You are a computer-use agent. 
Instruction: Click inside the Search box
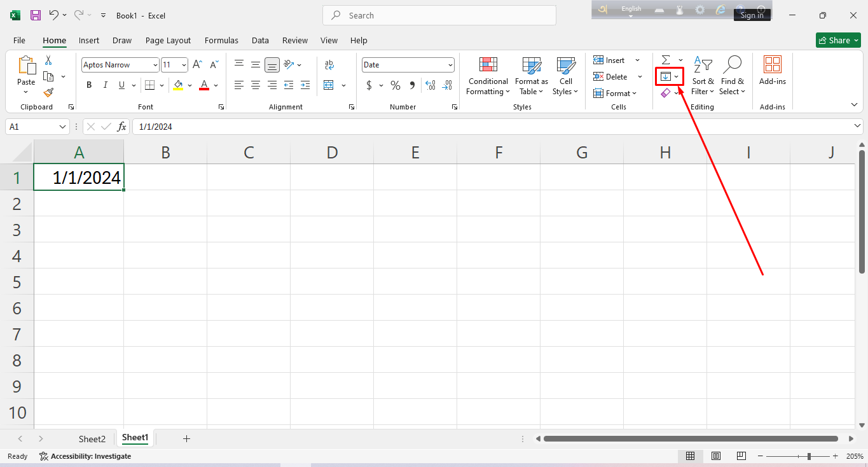pos(445,15)
